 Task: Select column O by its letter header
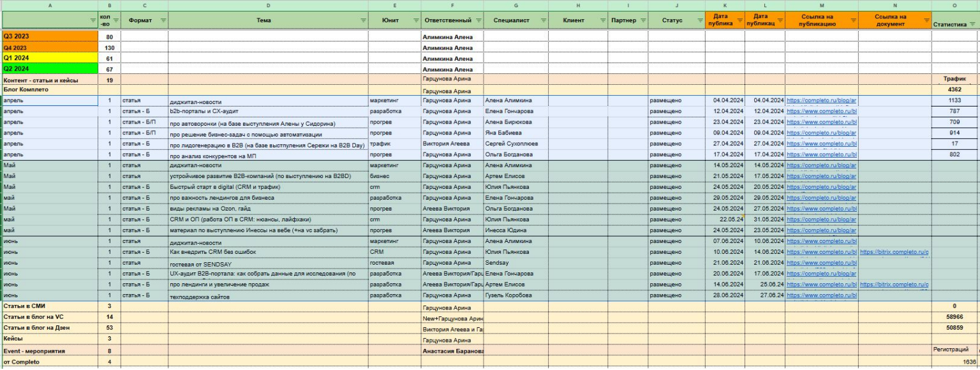coord(955,5)
